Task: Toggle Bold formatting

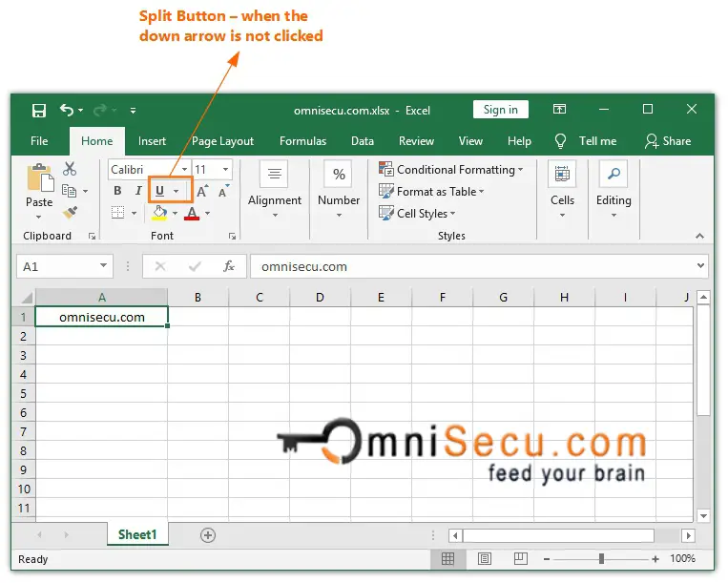Action: coord(117,191)
